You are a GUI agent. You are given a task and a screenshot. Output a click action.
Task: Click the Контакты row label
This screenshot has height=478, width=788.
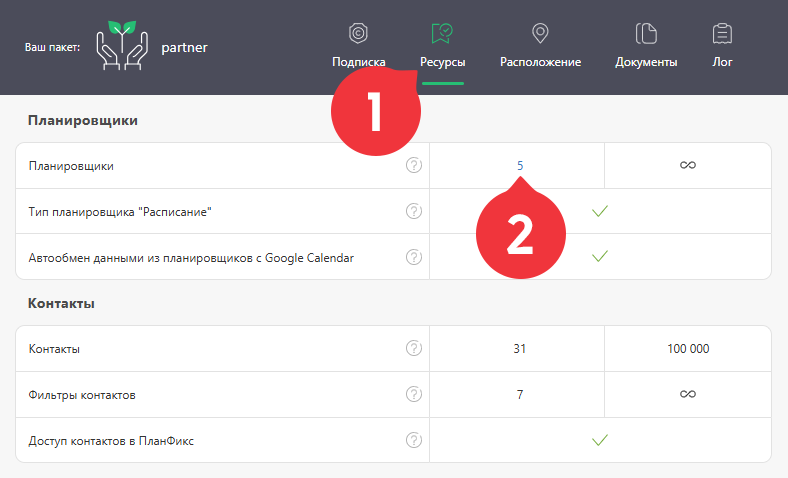point(54,349)
